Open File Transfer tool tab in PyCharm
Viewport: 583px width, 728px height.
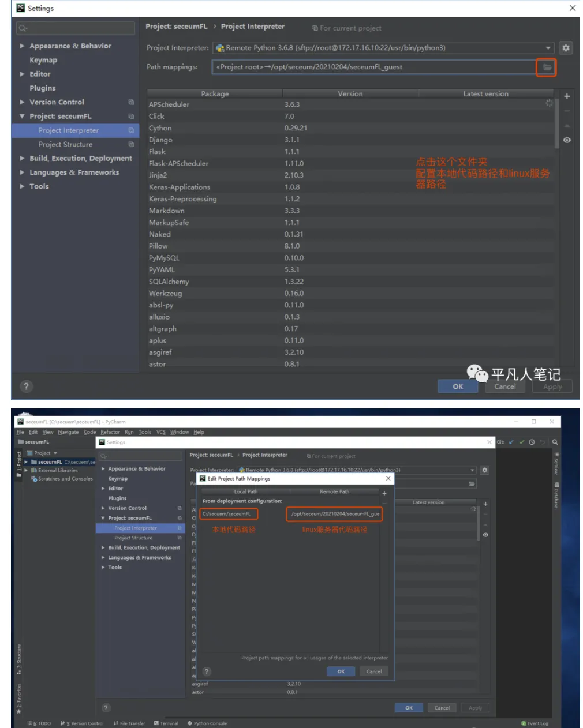click(129, 723)
